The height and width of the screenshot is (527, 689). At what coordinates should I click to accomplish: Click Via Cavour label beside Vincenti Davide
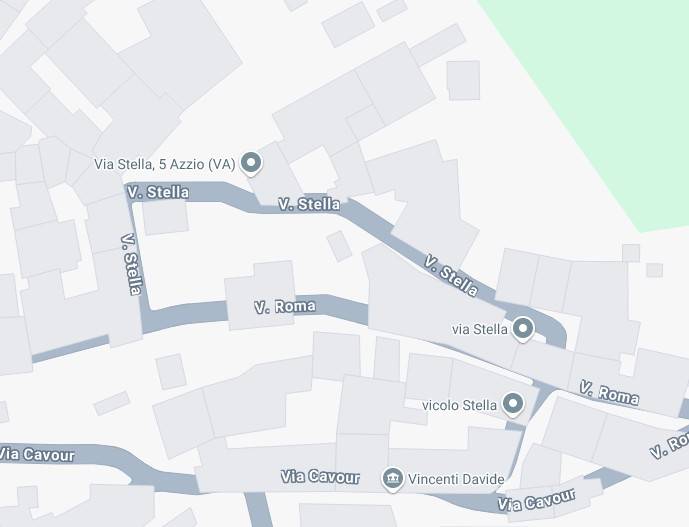tap(320, 476)
